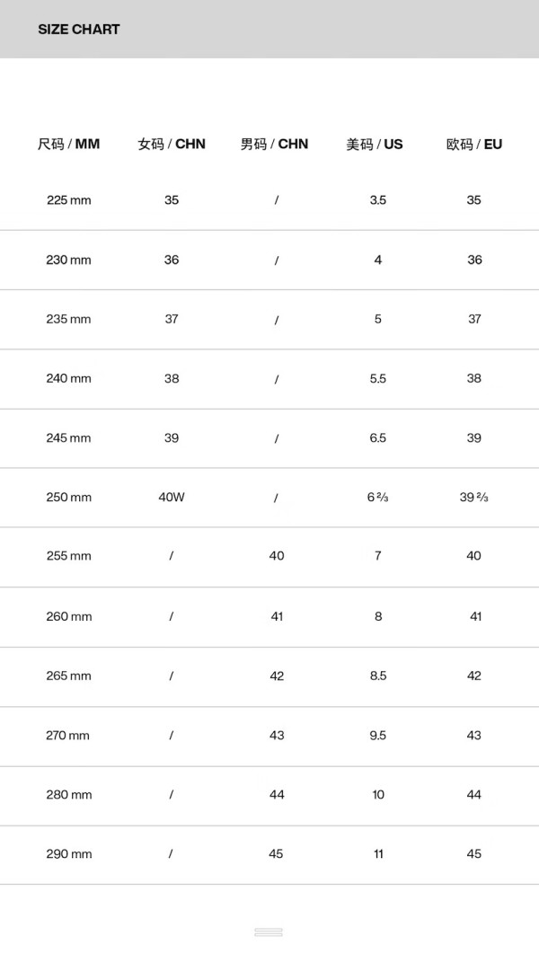Click the 290 mm size cell
The image size is (539, 980).
[x=69, y=853]
